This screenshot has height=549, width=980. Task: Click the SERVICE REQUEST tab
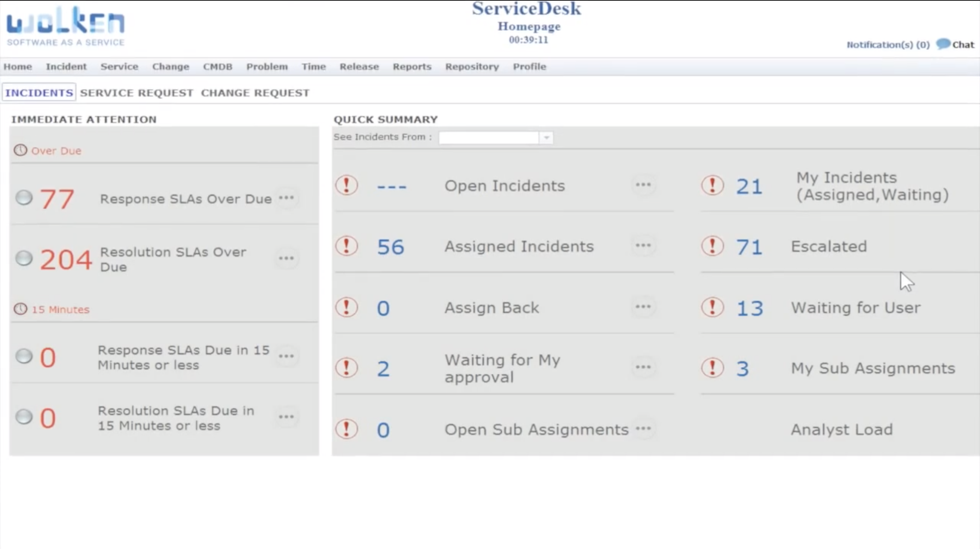tap(136, 92)
